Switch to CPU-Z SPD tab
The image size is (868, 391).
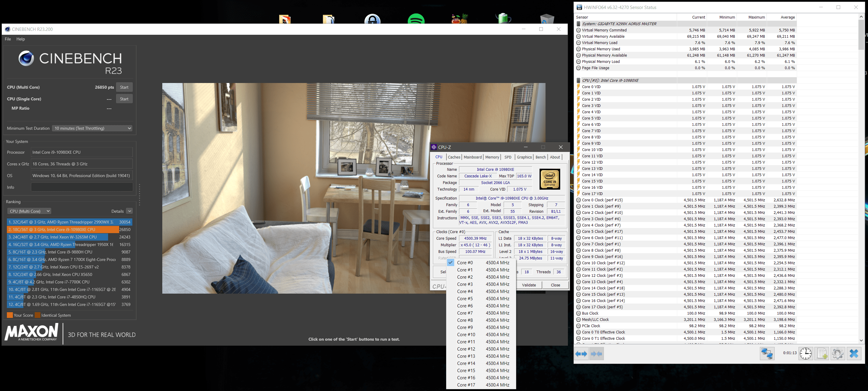508,157
